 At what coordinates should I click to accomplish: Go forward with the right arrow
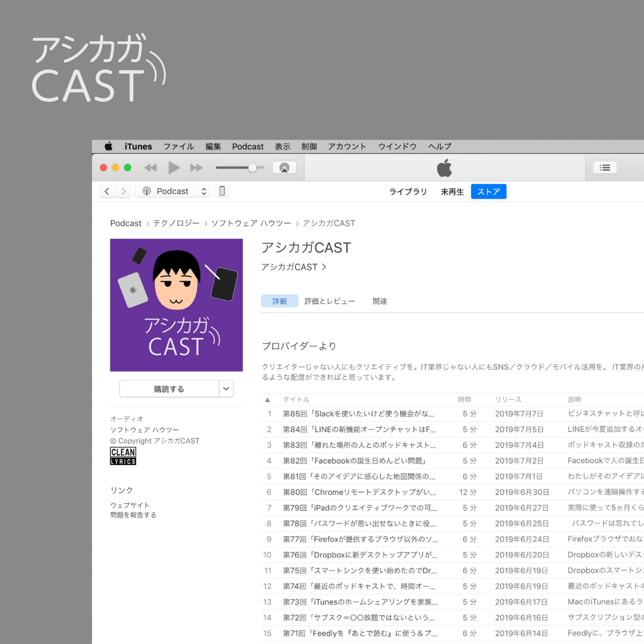pyautogui.click(x=123, y=191)
